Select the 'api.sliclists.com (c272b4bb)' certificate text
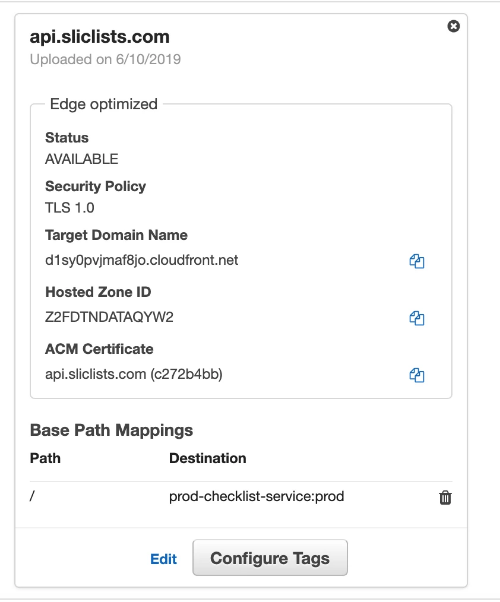The width and height of the screenshot is (500, 602). pyautogui.click(x=134, y=374)
